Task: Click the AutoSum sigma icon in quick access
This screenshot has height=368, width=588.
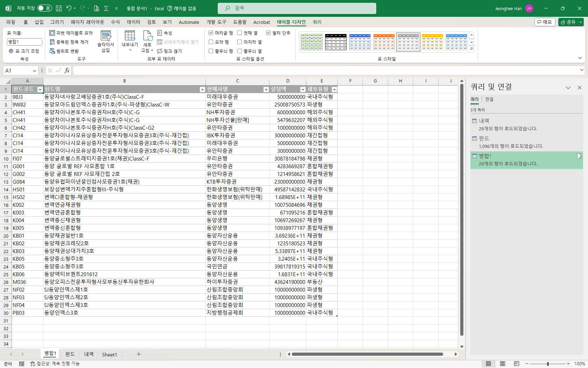Action: tap(106, 8)
